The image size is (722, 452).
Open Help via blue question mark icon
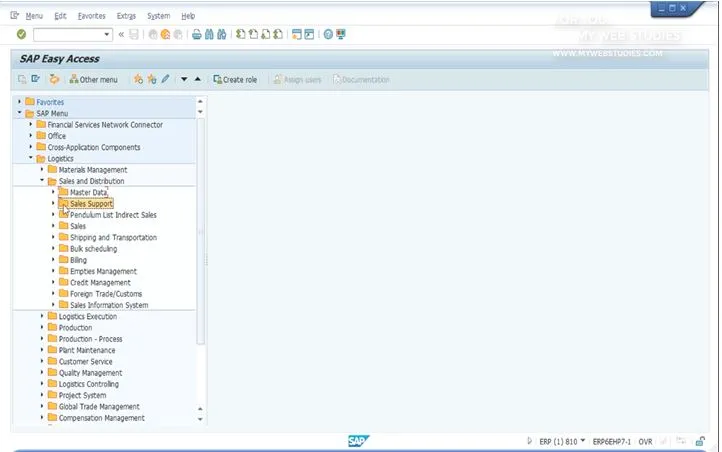[328, 35]
